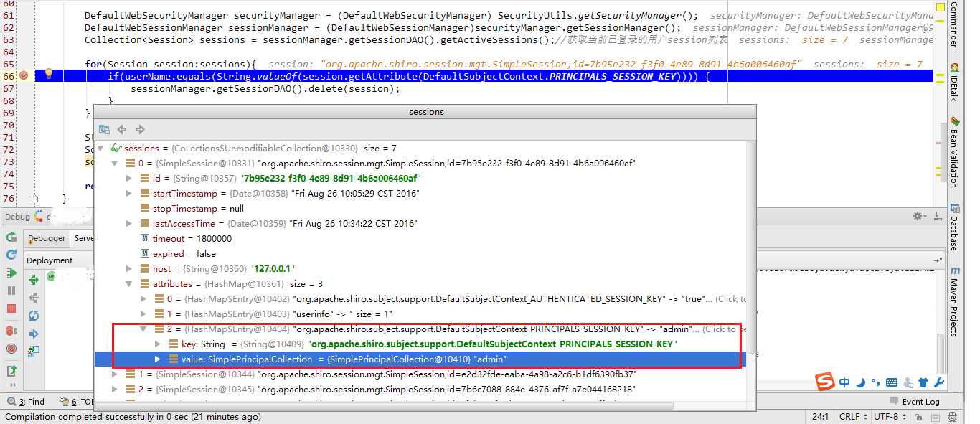Image resolution: width=980 pixels, height=424 pixels.
Task: Toggle the breakpoint on line 66
Action: 24,76
